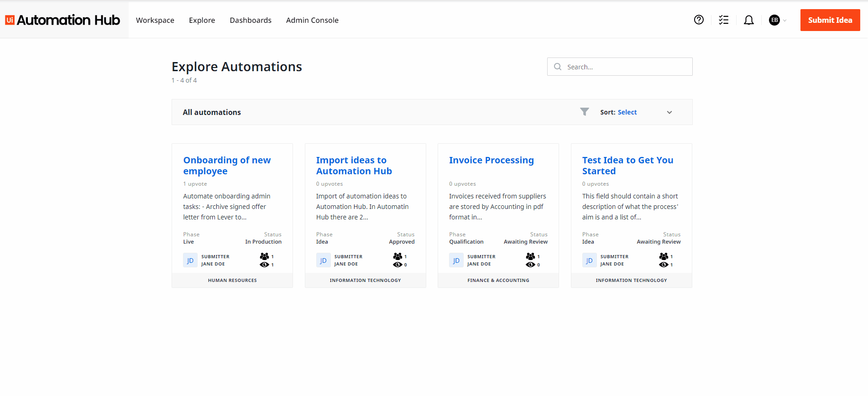Toggle eye views icon on Test Idea card

point(664,265)
